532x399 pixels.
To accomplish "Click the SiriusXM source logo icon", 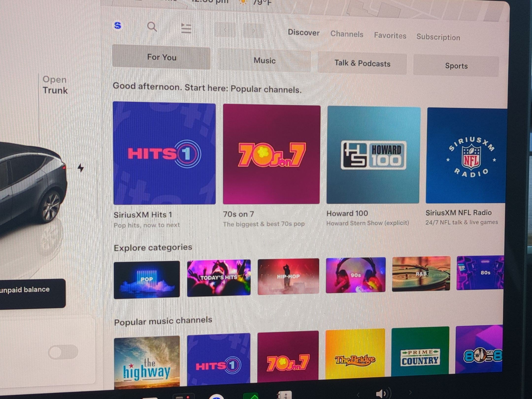I will (x=118, y=25).
